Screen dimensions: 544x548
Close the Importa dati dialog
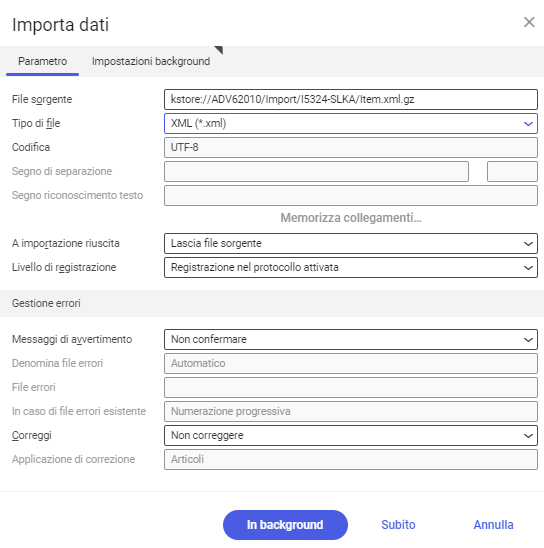(529, 22)
